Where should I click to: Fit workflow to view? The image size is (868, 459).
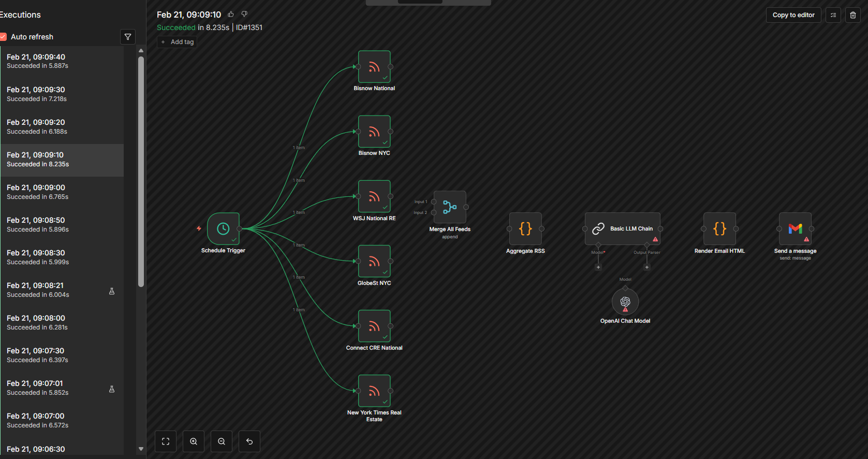166,441
